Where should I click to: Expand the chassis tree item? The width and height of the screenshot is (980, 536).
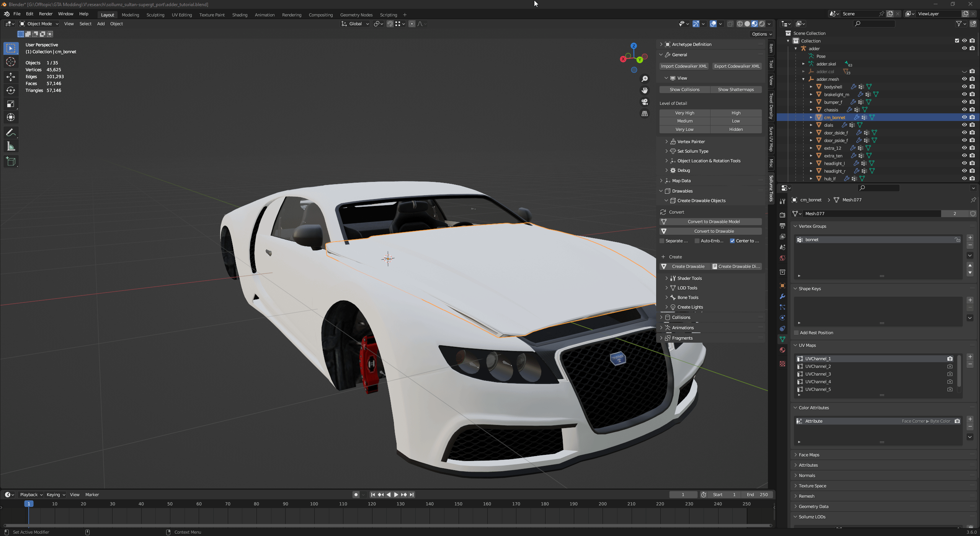click(x=811, y=110)
